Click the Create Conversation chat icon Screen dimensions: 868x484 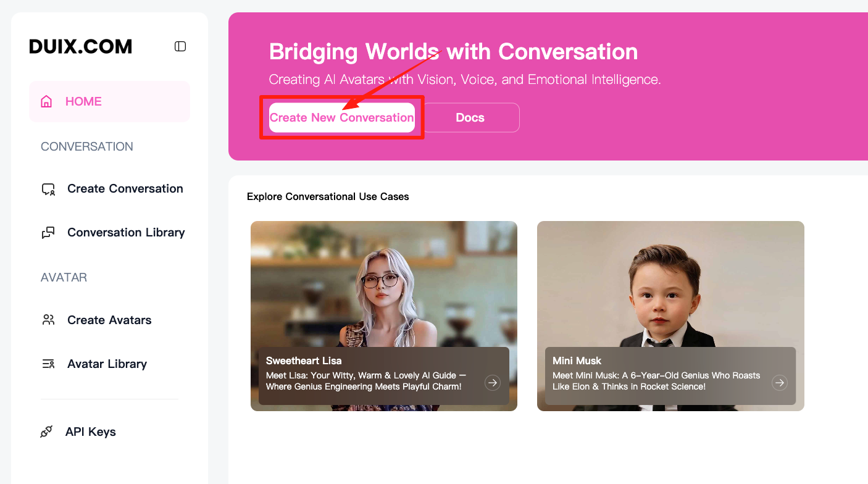pos(48,189)
